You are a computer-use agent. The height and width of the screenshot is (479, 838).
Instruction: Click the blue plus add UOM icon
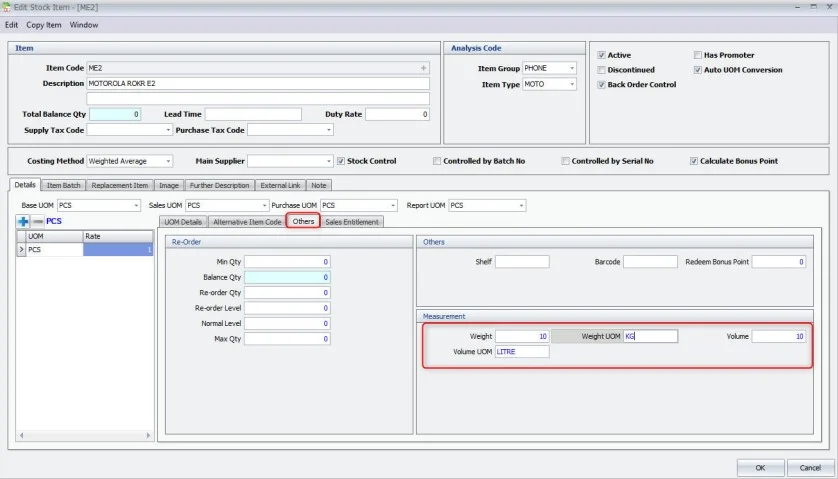pyautogui.click(x=23, y=221)
